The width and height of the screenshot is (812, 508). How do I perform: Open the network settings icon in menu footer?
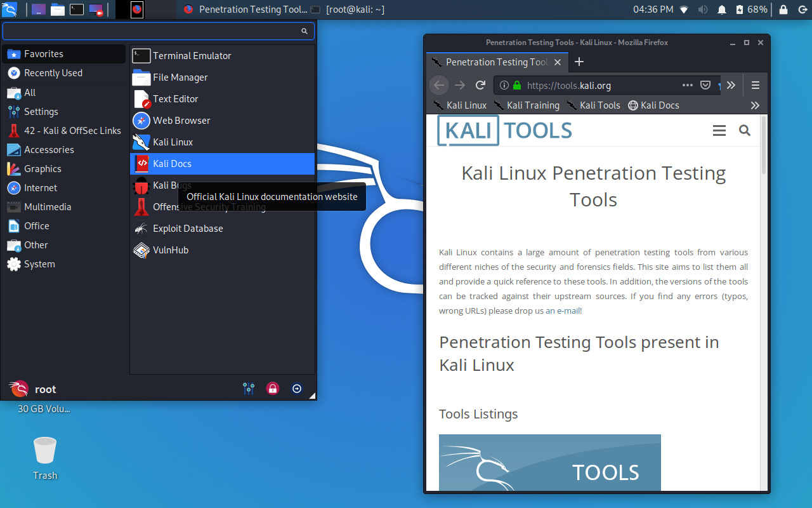249,388
